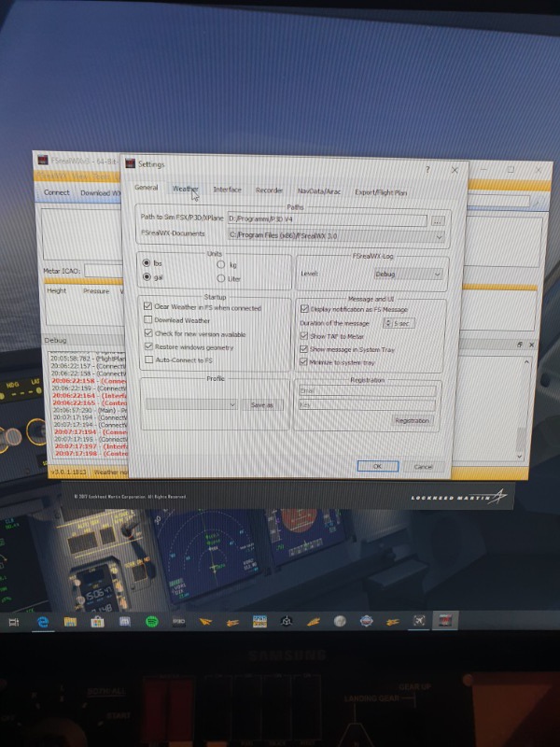Open the NavData/Airac tab
The image size is (560, 747).
pos(318,191)
